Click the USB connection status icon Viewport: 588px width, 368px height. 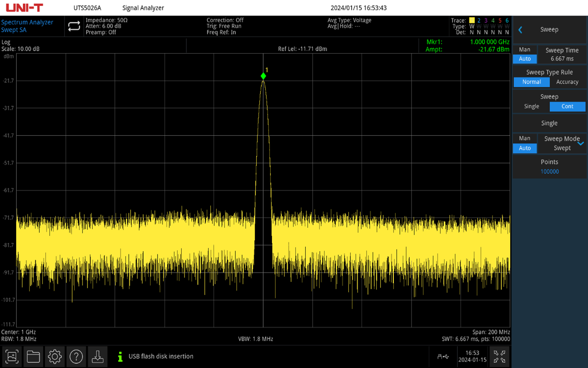pyautogui.click(x=443, y=356)
